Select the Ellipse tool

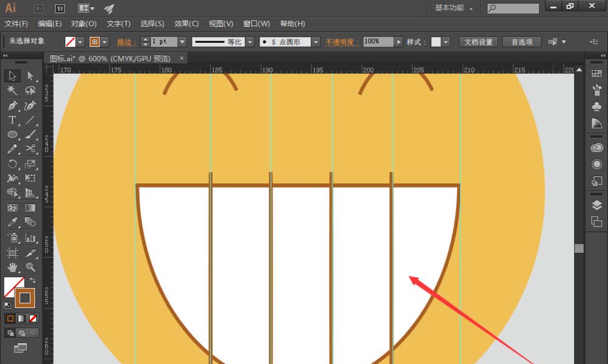12,134
